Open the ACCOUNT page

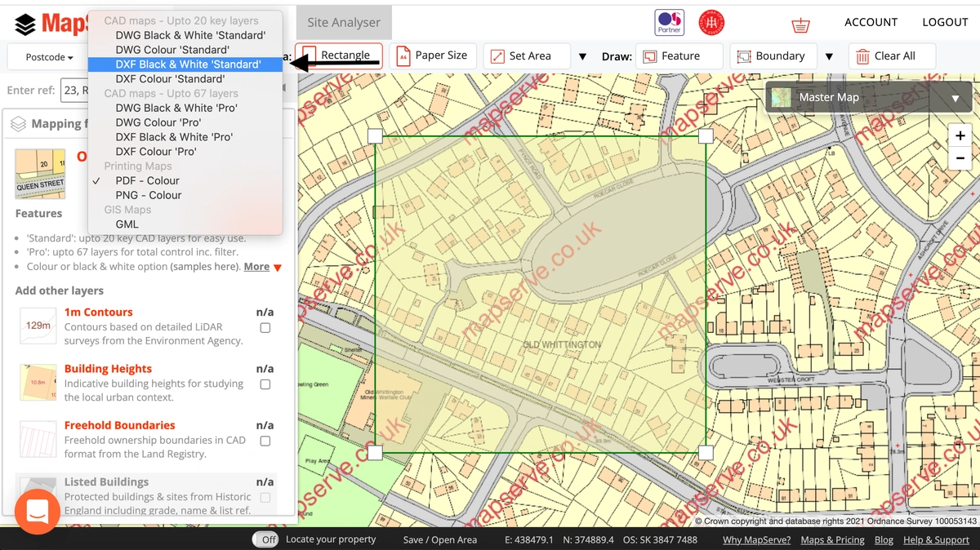pos(871,22)
